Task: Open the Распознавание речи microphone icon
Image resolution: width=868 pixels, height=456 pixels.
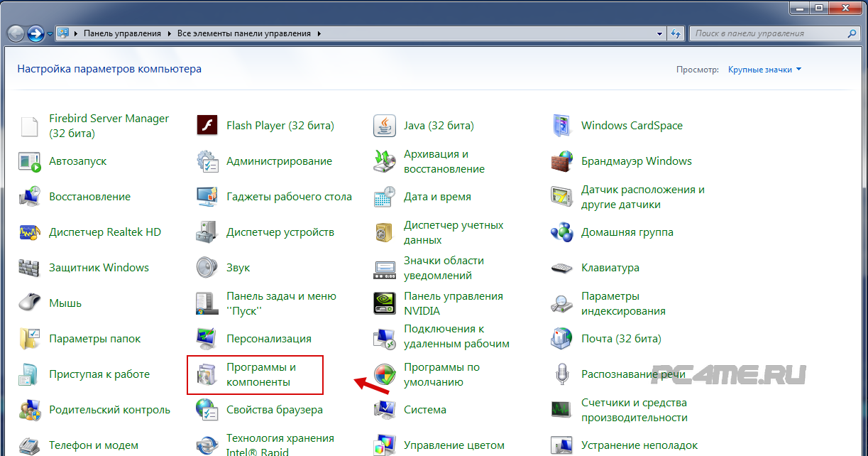Action: [561, 374]
